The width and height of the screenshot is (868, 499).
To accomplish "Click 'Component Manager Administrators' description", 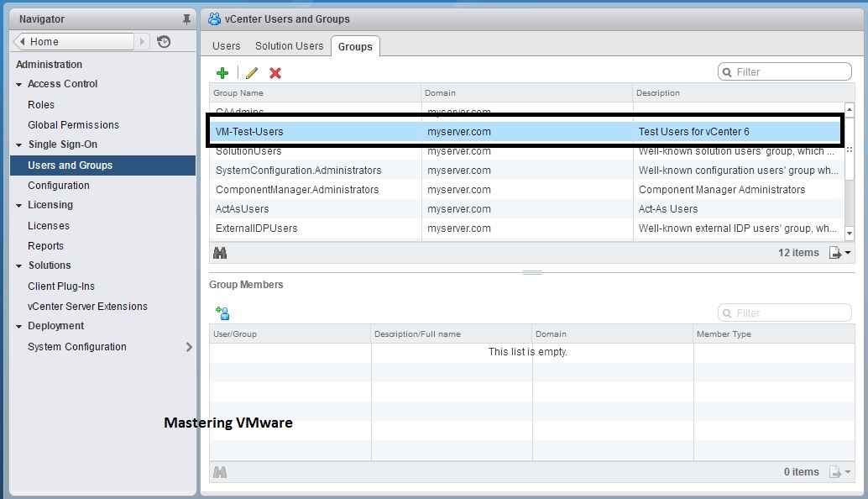I will coord(722,190).
